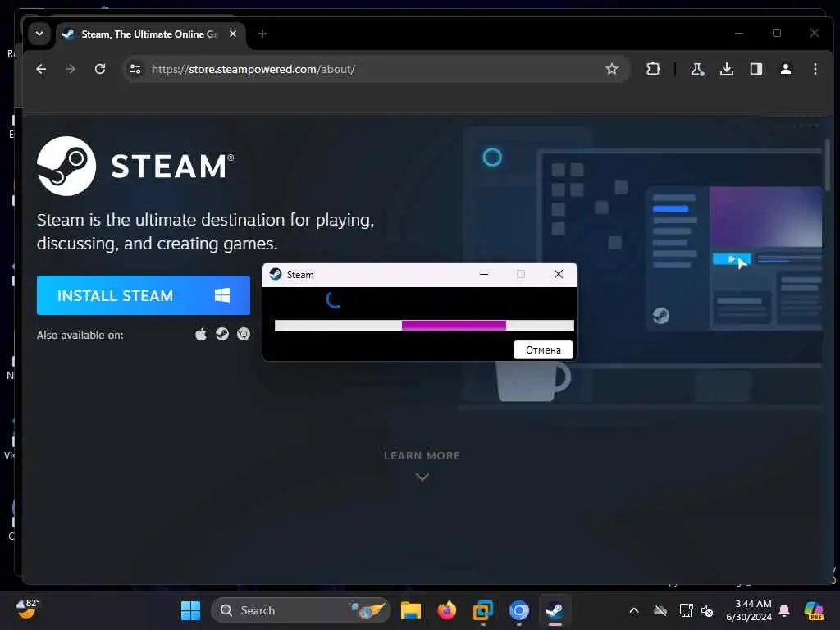Click the page vertical scrollbar
Image resolution: width=840 pixels, height=630 pixels.
click(x=827, y=164)
